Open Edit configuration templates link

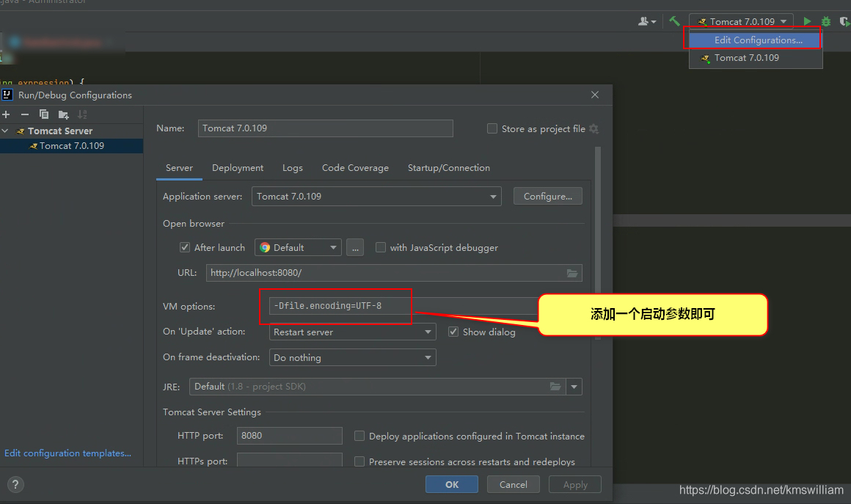(67, 453)
